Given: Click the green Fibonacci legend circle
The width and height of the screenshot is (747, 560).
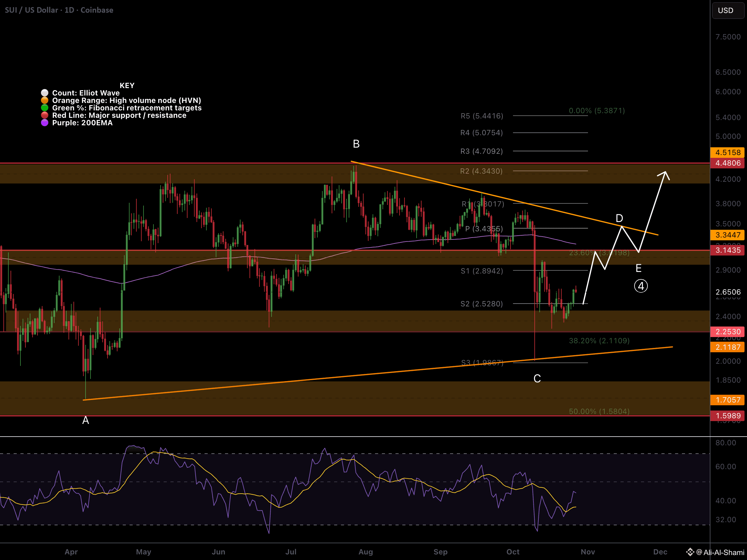Looking at the screenshot, I should click(45, 108).
